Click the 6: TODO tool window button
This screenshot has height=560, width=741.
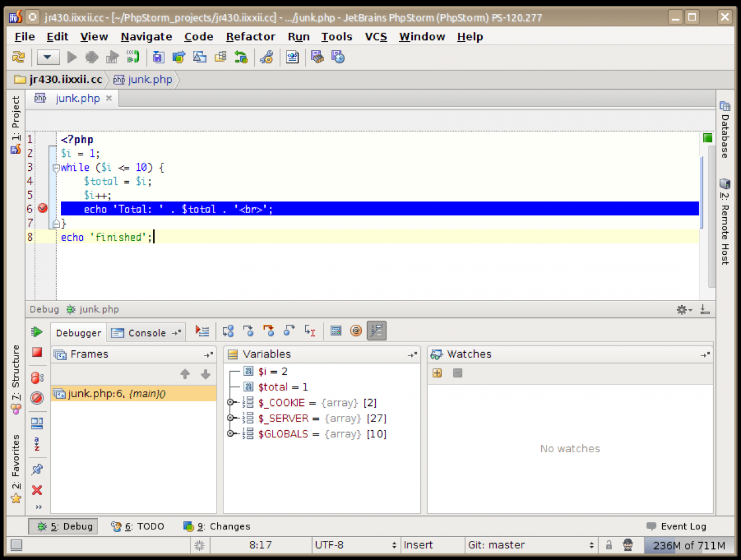pos(138,526)
